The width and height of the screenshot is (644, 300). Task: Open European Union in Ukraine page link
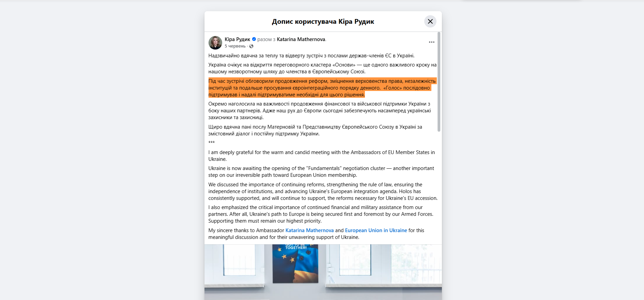pyautogui.click(x=376, y=230)
